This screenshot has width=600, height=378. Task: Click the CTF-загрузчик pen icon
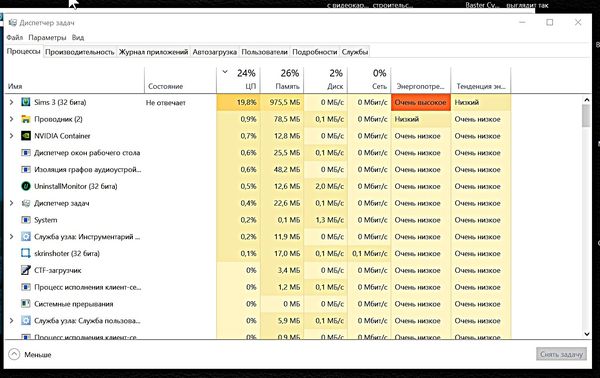pyautogui.click(x=26, y=270)
